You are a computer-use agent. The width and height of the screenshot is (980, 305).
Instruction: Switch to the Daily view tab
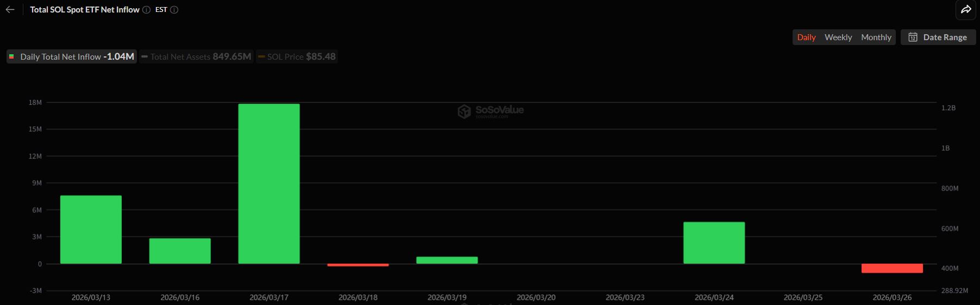[x=806, y=37]
